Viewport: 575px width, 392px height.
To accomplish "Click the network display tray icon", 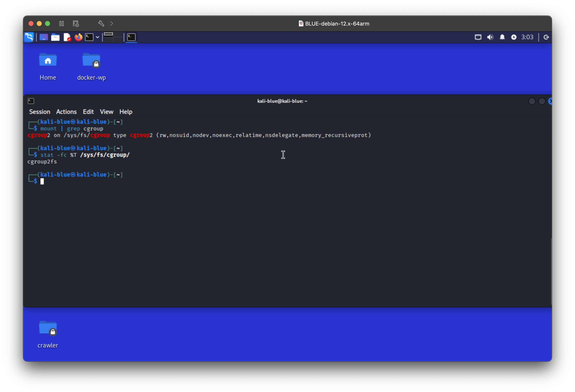I will coord(478,37).
